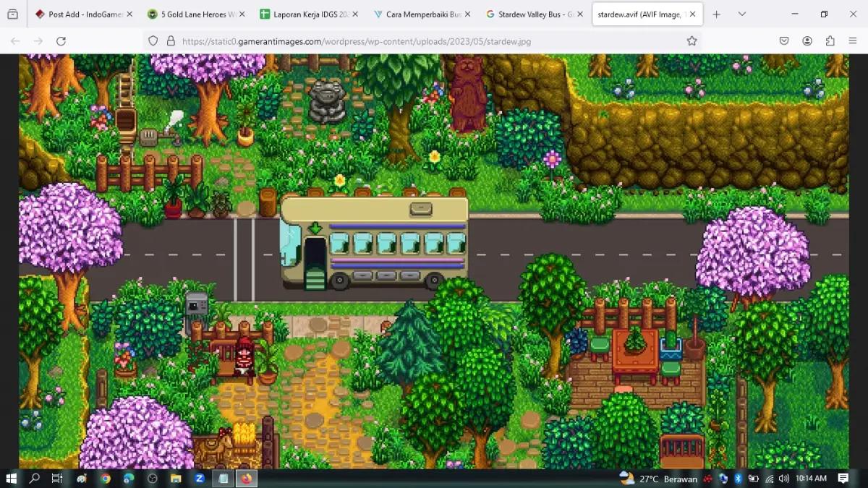Reload the current page
The width and height of the screenshot is (868, 488).
point(61,41)
